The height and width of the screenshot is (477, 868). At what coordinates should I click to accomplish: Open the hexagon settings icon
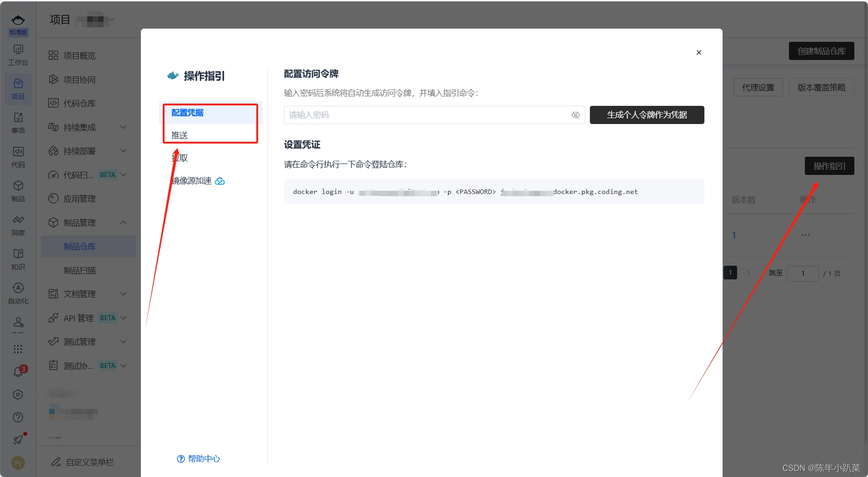pyautogui.click(x=18, y=395)
